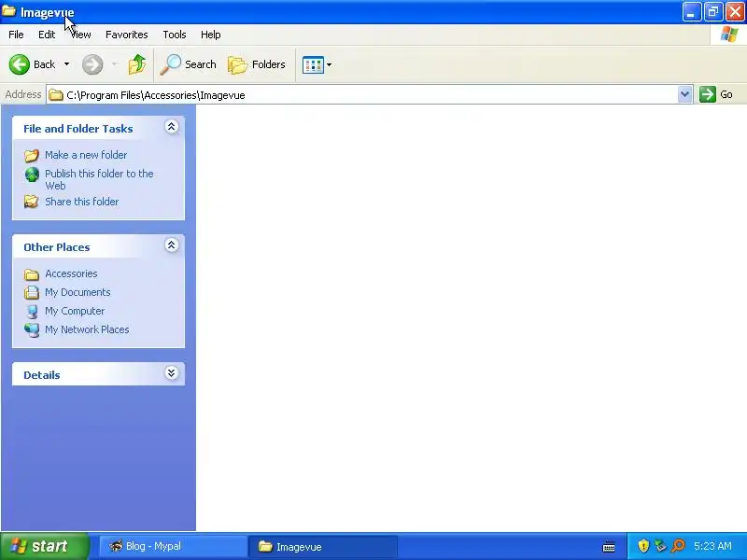Click the Accessories folder icon
Image resolution: width=747 pixels, height=560 pixels.
click(x=32, y=274)
